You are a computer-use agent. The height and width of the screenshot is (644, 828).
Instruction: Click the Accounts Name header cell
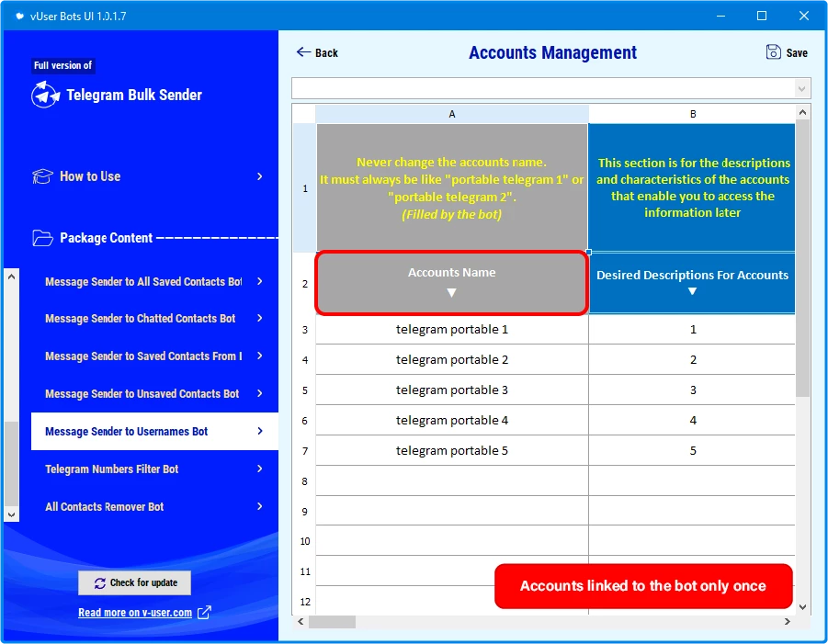(x=452, y=283)
